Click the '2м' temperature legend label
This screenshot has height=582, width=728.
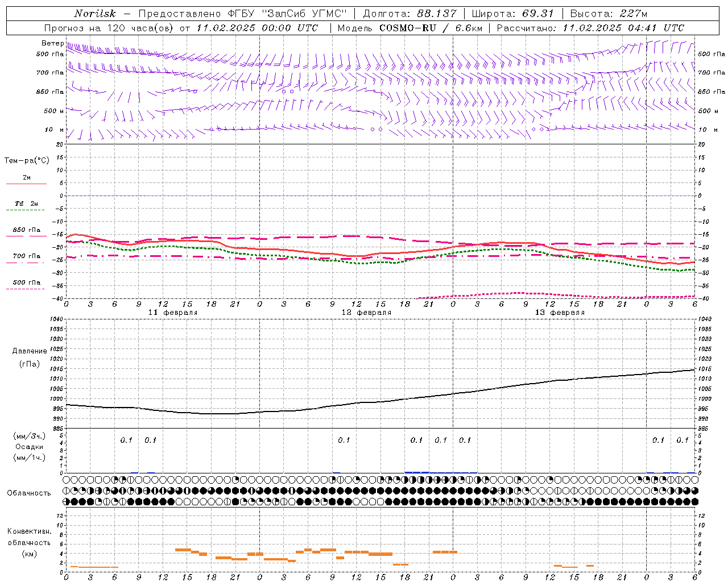(27, 177)
